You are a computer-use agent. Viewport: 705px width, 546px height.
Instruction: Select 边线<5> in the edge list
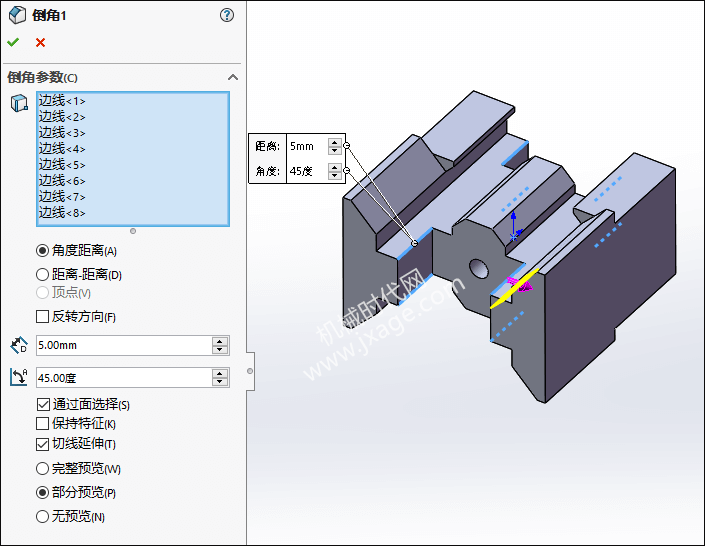(62, 165)
